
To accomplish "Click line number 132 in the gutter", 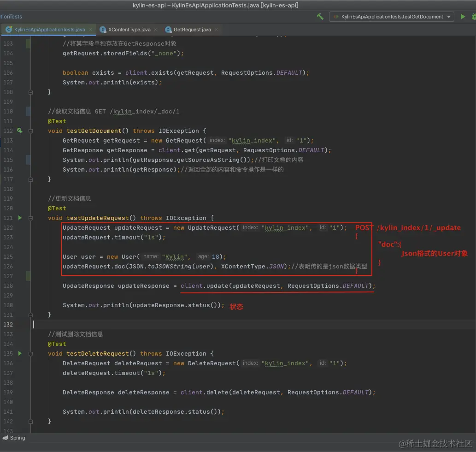I will pyautogui.click(x=8, y=324).
